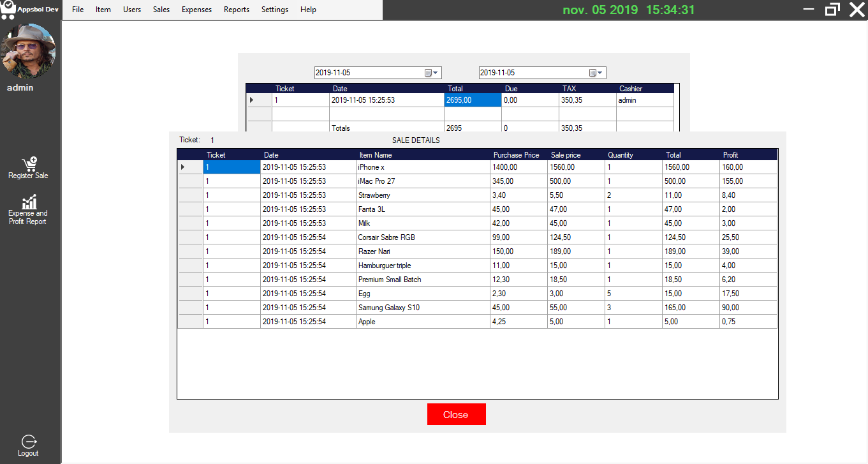This screenshot has height=464, width=868.
Task: Open the File menu
Action: point(77,10)
